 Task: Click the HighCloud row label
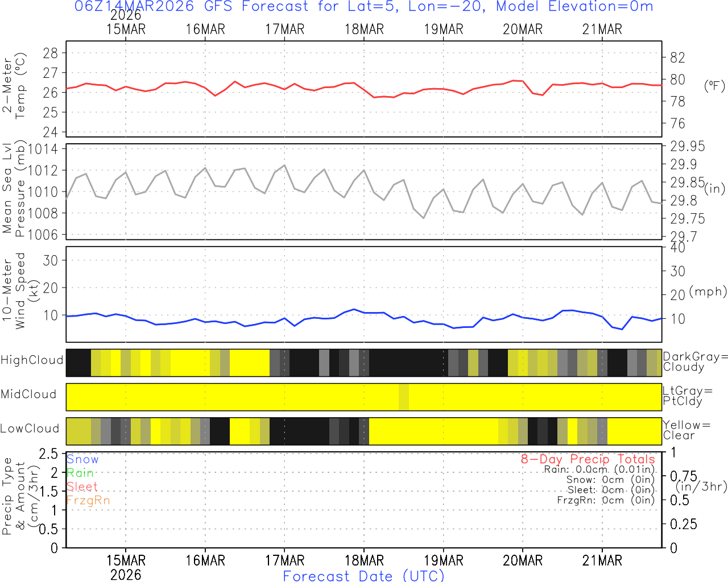click(32, 360)
